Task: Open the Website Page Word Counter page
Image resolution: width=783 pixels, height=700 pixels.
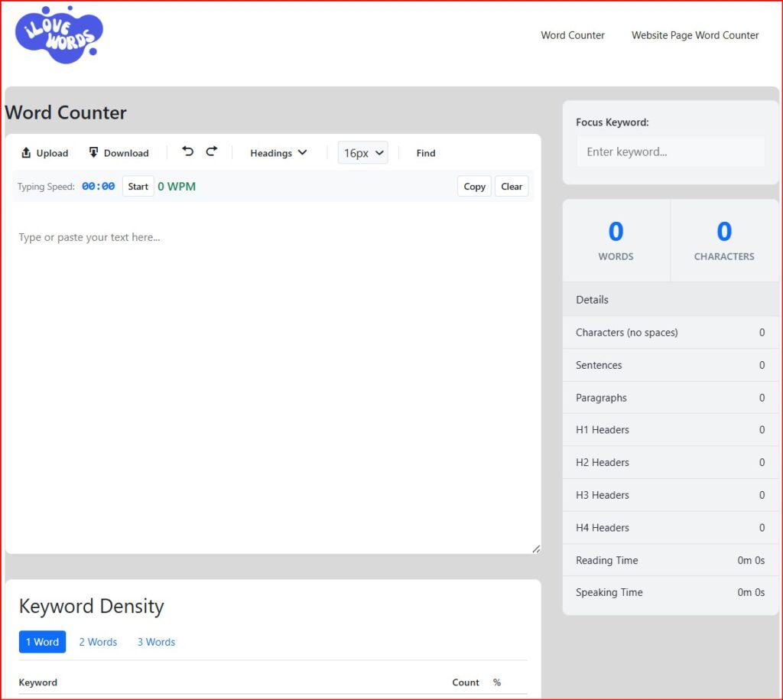Action: click(694, 34)
